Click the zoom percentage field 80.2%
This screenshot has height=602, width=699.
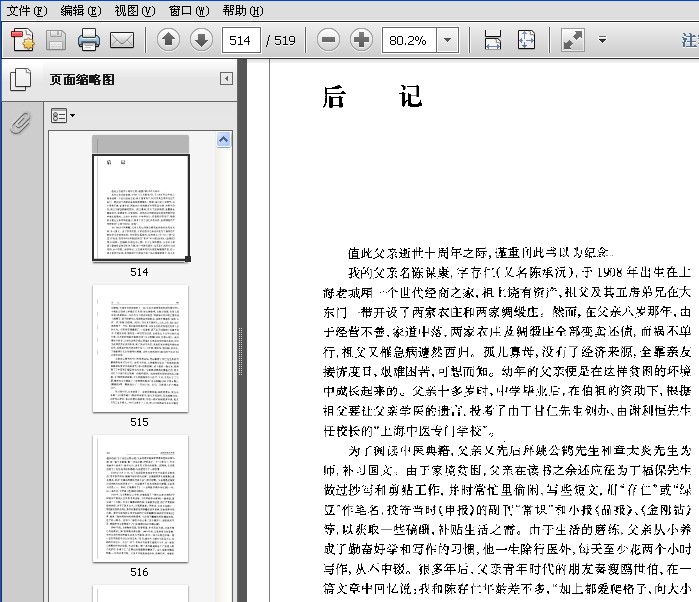pyautogui.click(x=409, y=41)
